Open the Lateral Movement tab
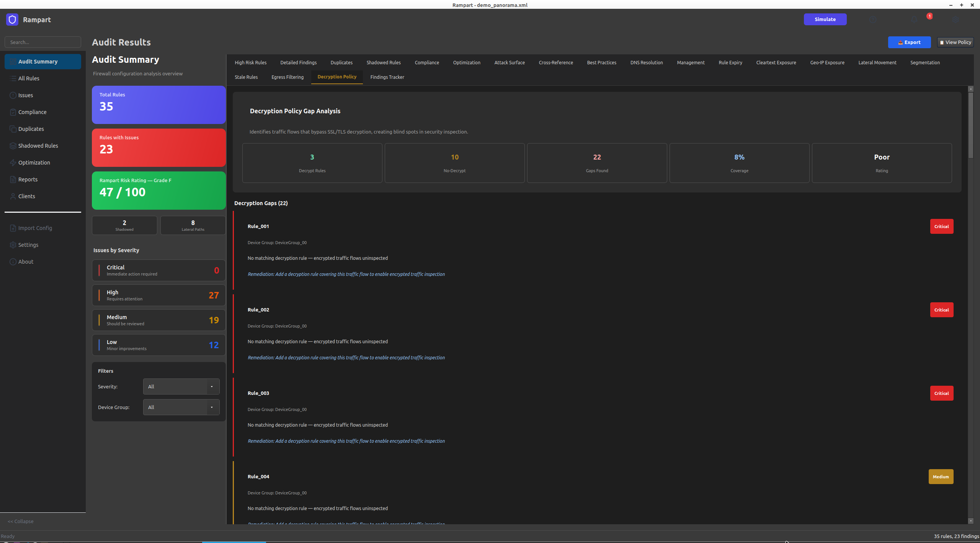Viewport: 980px width, 543px height. (877, 62)
